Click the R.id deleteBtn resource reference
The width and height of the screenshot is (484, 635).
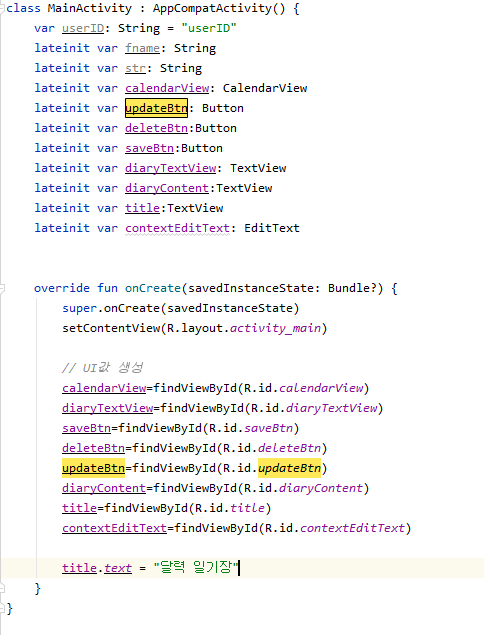pyautogui.click(x=289, y=448)
